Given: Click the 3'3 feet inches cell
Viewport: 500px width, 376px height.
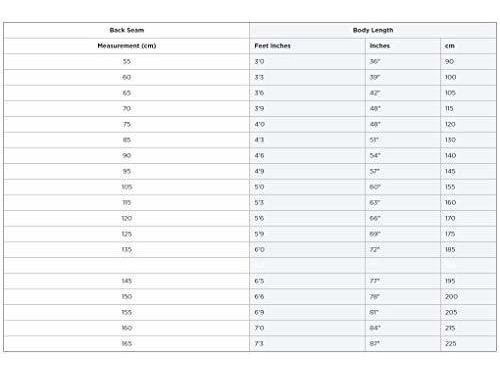Looking at the screenshot, I should (307, 77).
